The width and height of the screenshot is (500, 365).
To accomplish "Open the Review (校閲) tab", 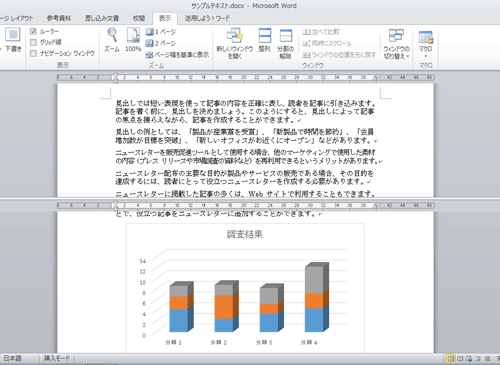I will [139, 18].
